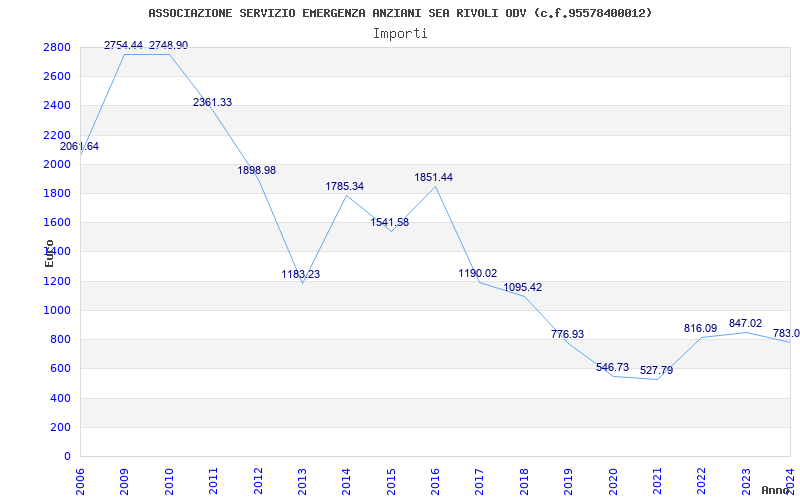Select the 1851.44 value label

pyautogui.click(x=433, y=178)
